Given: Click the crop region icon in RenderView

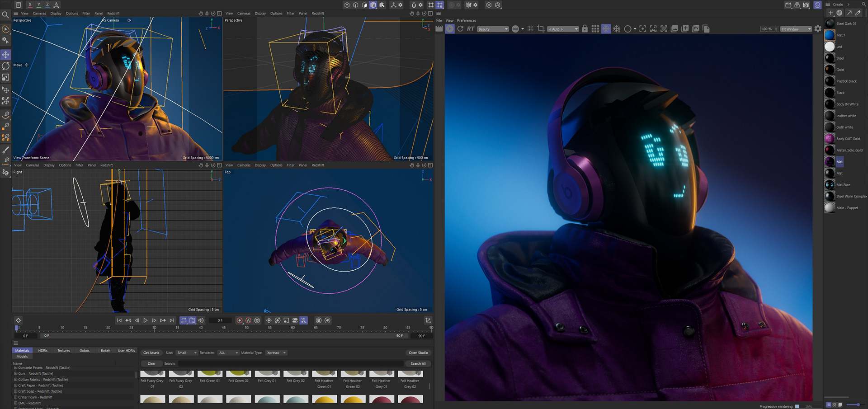Looking at the screenshot, I should pyautogui.click(x=541, y=29).
